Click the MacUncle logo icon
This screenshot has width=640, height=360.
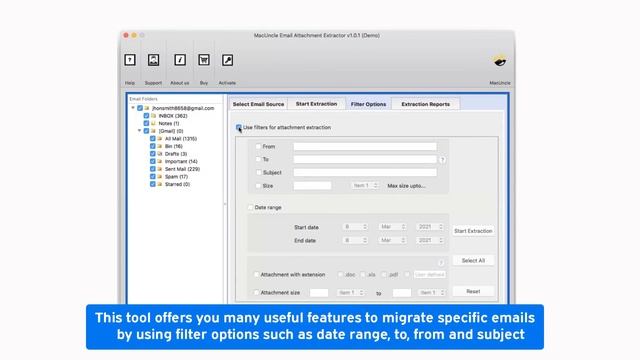[500, 61]
